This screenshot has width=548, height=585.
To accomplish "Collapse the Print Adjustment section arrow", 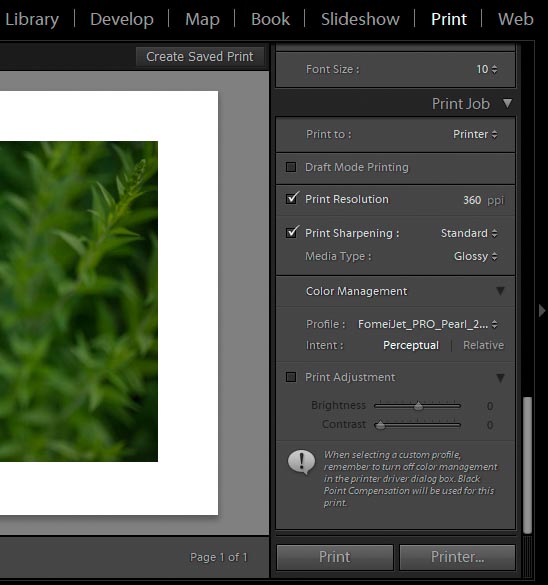I will [x=500, y=378].
